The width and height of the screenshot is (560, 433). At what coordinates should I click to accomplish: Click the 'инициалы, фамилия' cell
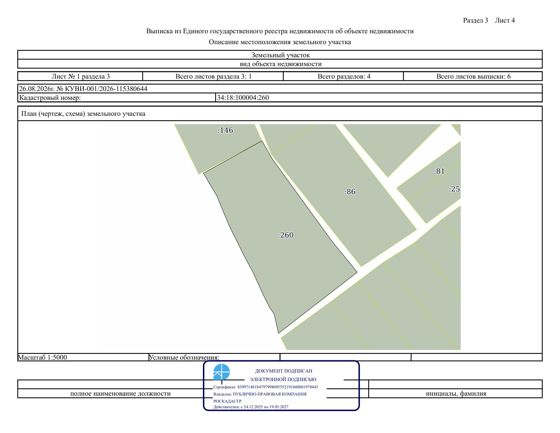tap(456, 393)
